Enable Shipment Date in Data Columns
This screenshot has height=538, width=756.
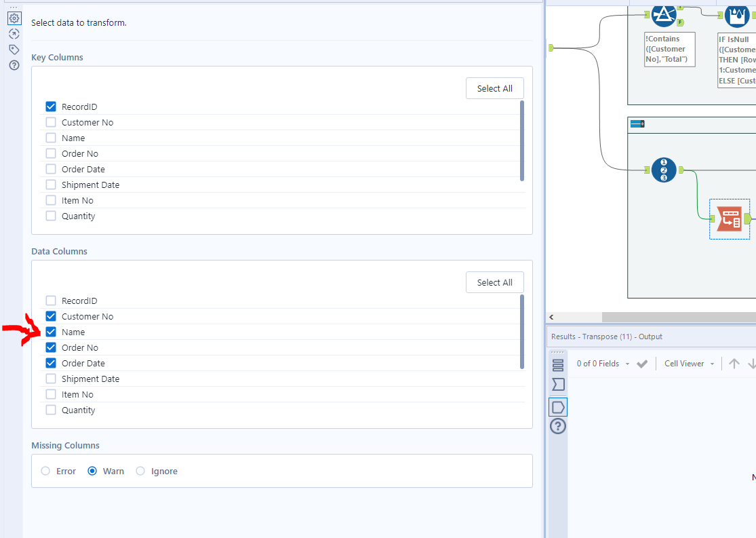pos(51,379)
